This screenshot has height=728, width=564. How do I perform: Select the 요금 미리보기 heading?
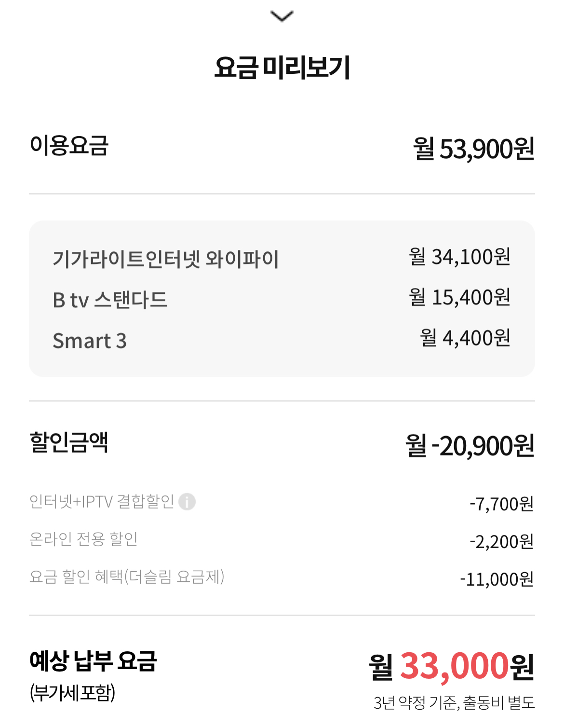tap(282, 67)
